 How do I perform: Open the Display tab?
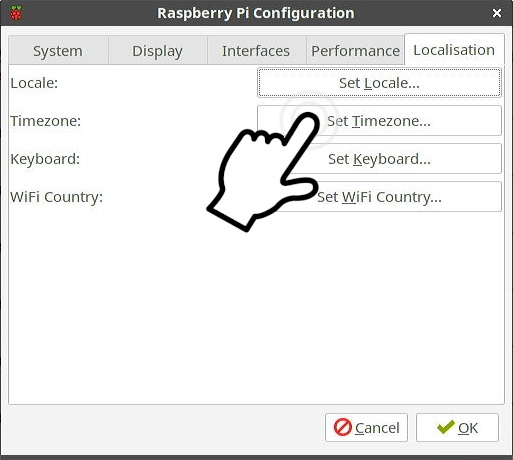[x=157, y=51]
